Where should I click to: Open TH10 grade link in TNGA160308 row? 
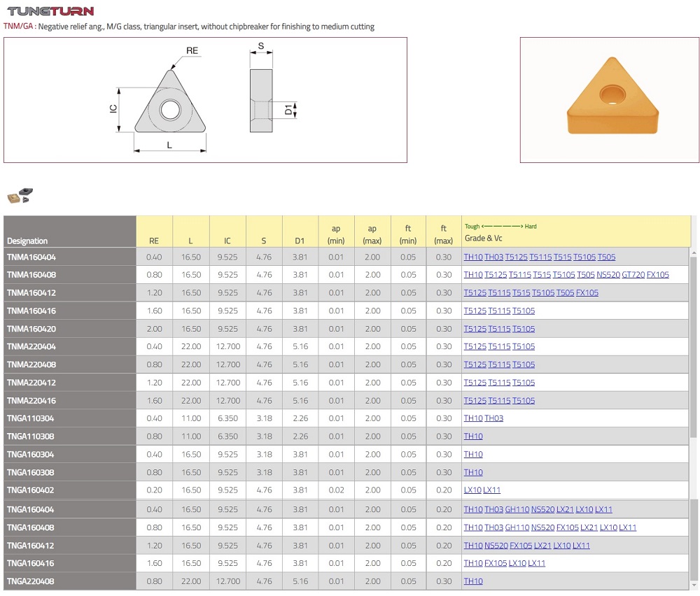click(473, 472)
